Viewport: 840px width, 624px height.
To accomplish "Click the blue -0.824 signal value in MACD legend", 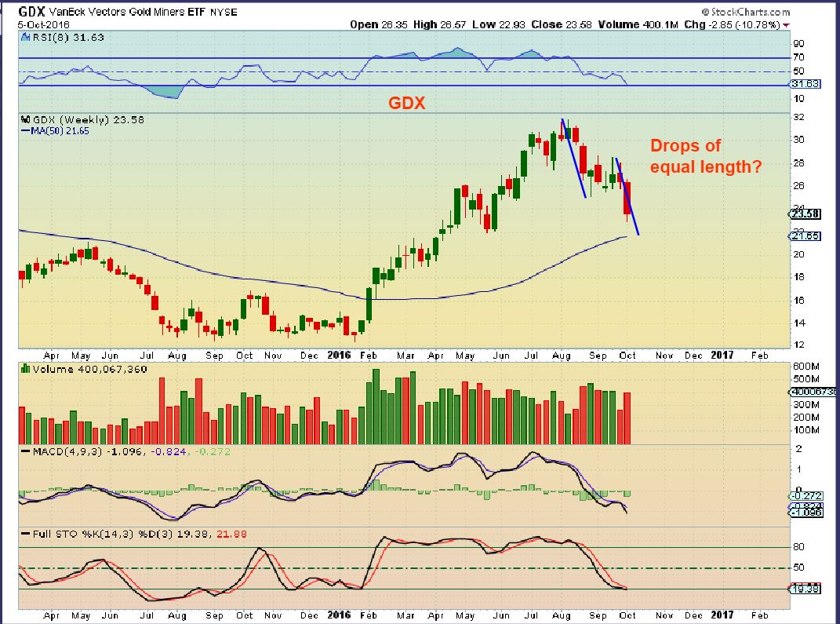I will pos(169,451).
